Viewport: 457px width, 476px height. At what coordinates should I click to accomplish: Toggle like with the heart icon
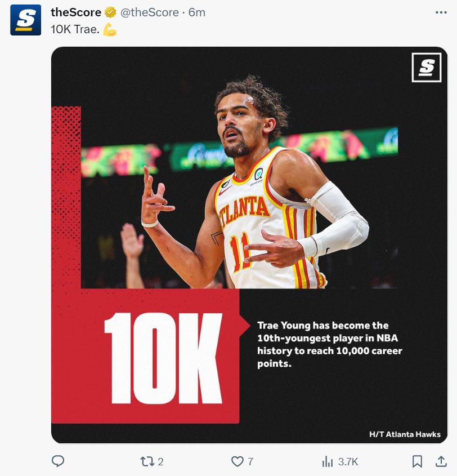pos(238,461)
